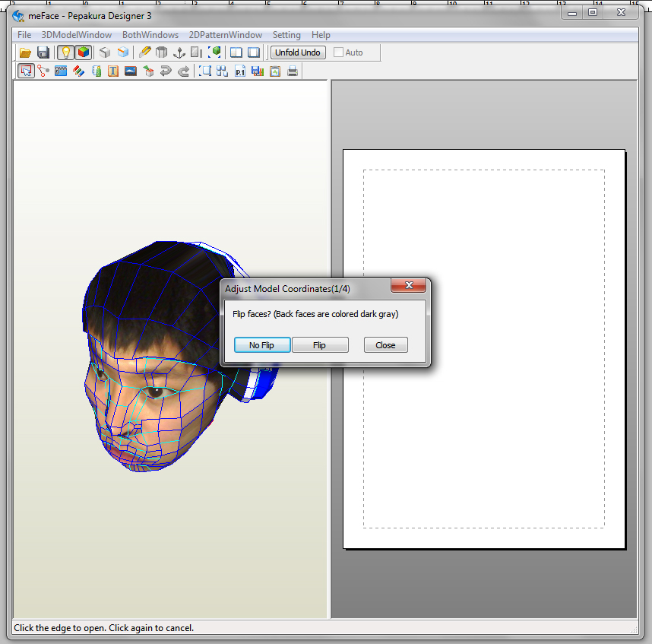The width and height of the screenshot is (652, 644).
Task: Select the orange T text tool
Action: tap(113, 71)
